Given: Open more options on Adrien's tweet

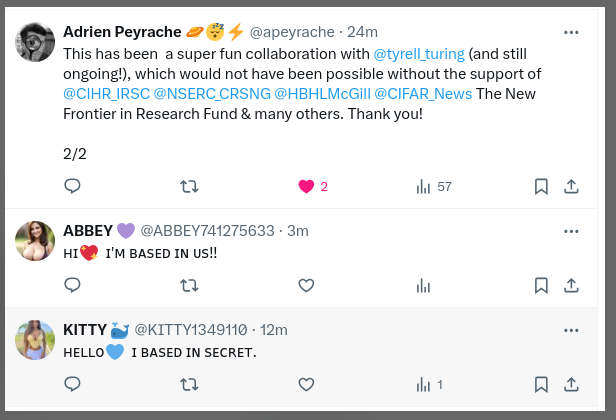Looking at the screenshot, I should pos(572,32).
